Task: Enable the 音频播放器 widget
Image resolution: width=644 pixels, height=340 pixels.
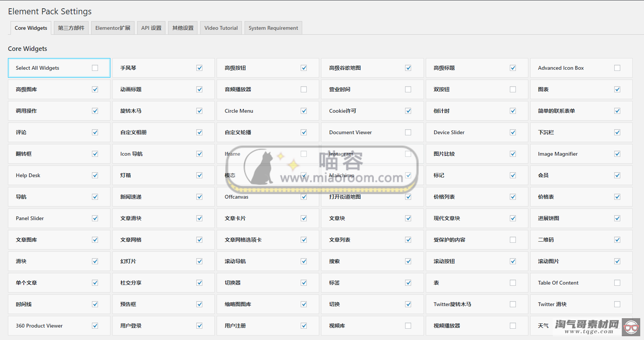Action: pyautogui.click(x=304, y=89)
